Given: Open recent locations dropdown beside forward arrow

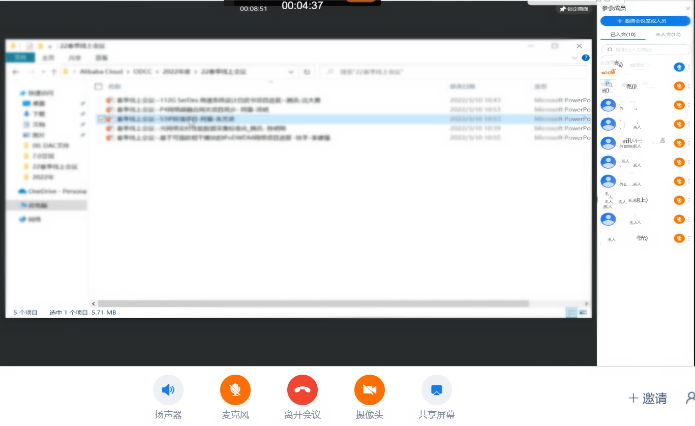Looking at the screenshot, I should point(43,72).
